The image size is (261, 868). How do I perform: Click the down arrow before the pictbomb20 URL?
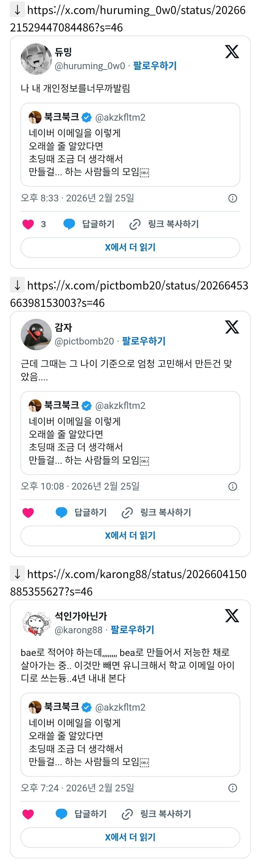pos(17,285)
